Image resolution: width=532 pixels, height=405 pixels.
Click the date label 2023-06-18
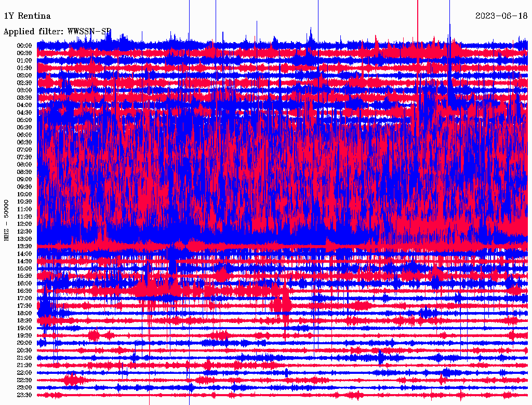(x=501, y=16)
